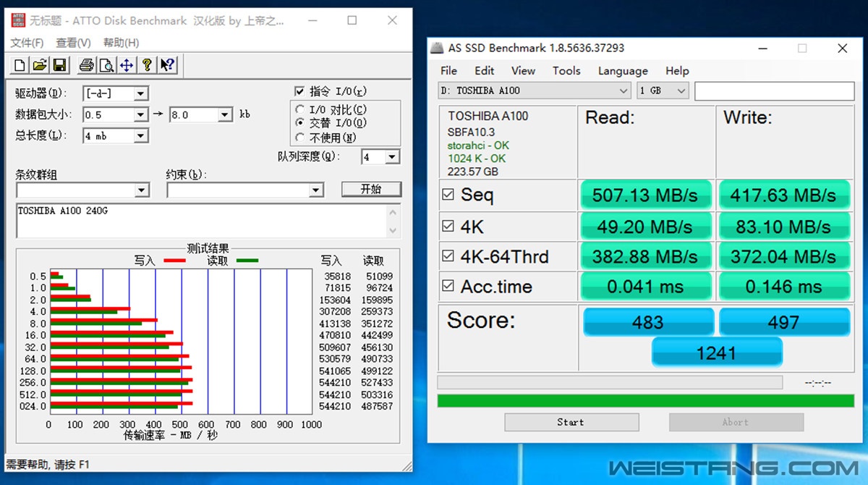This screenshot has width=868, height=485.
Task: Click the write access time 0.146 ms
Action: [x=784, y=287]
